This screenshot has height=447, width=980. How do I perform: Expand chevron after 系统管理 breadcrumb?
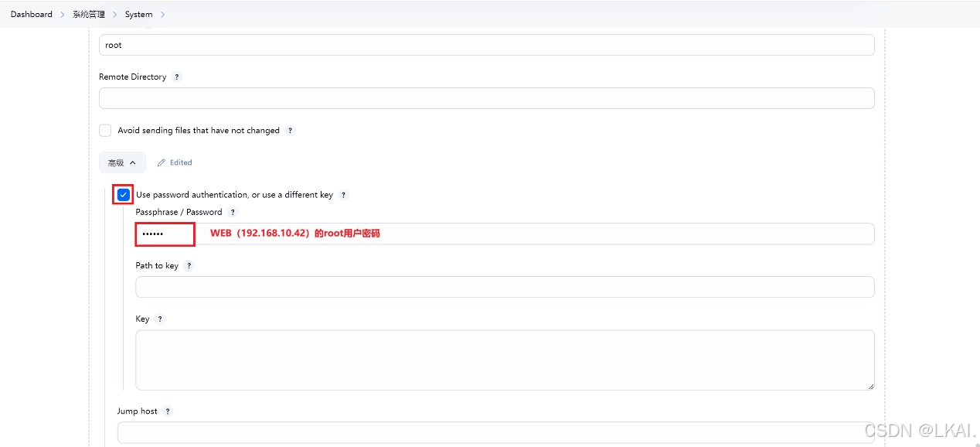click(115, 15)
